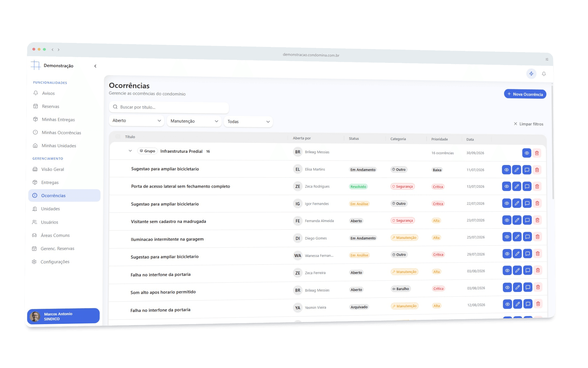Viewport: 588px width, 368px height.
Task: Open comments for Visitante sem cadastro row
Action: tap(527, 220)
